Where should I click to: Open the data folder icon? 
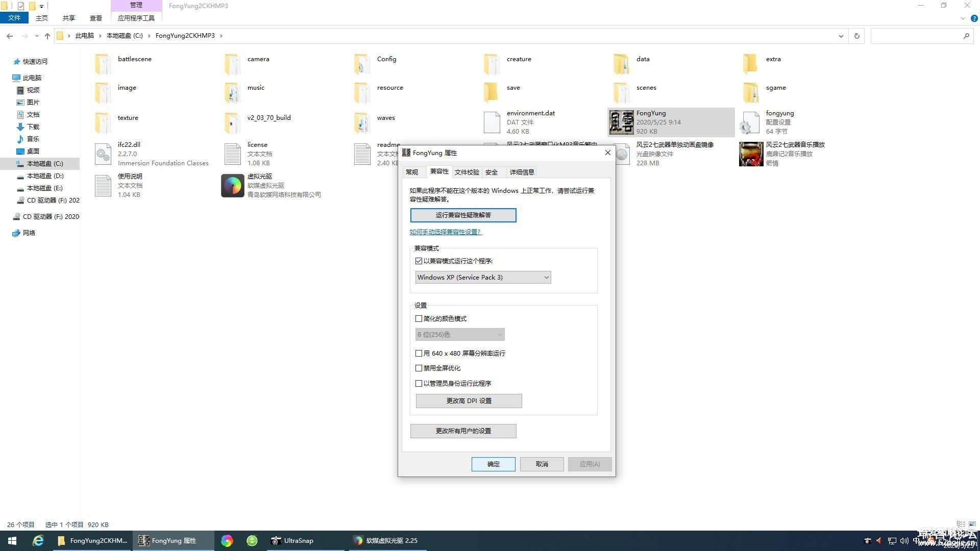(x=621, y=64)
